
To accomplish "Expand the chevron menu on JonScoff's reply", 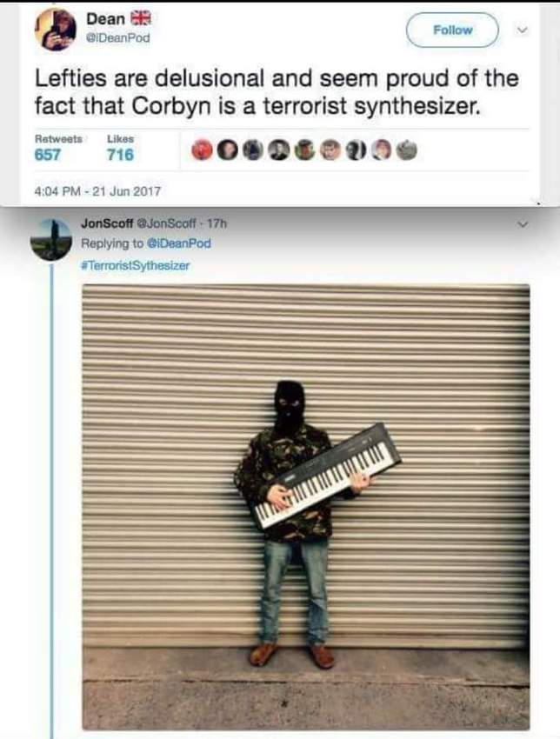I will tap(522, 224).
